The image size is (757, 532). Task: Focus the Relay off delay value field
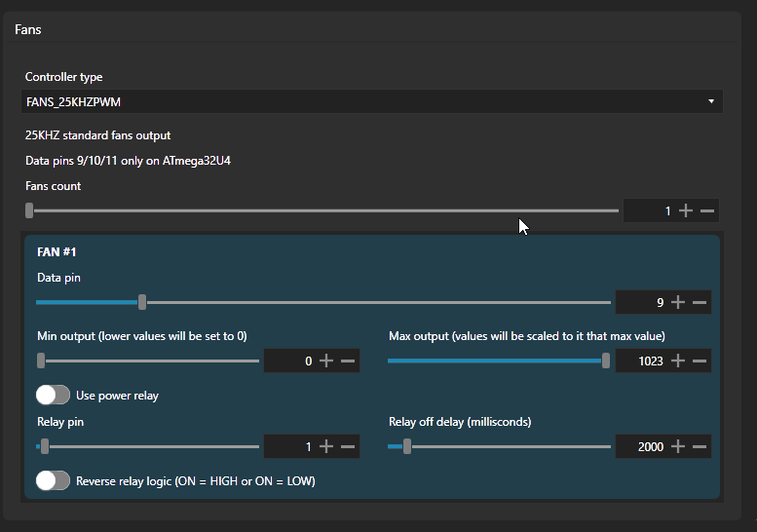640,446
